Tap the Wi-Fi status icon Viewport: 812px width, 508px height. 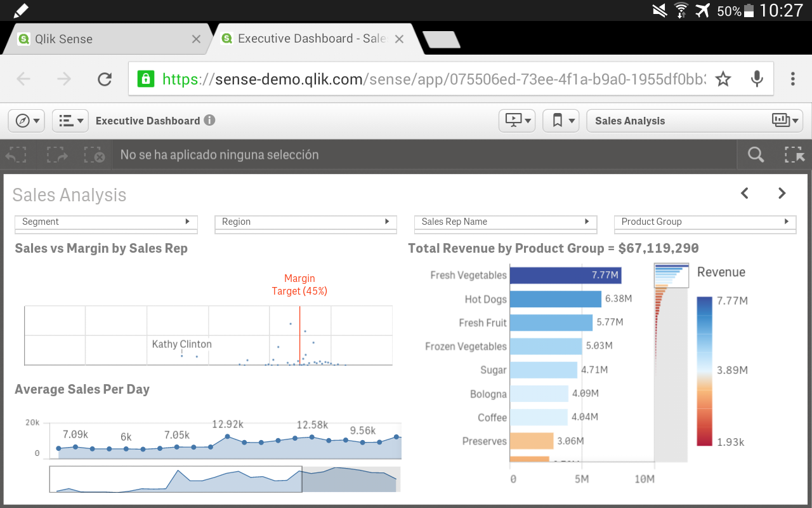pos(681,10)
